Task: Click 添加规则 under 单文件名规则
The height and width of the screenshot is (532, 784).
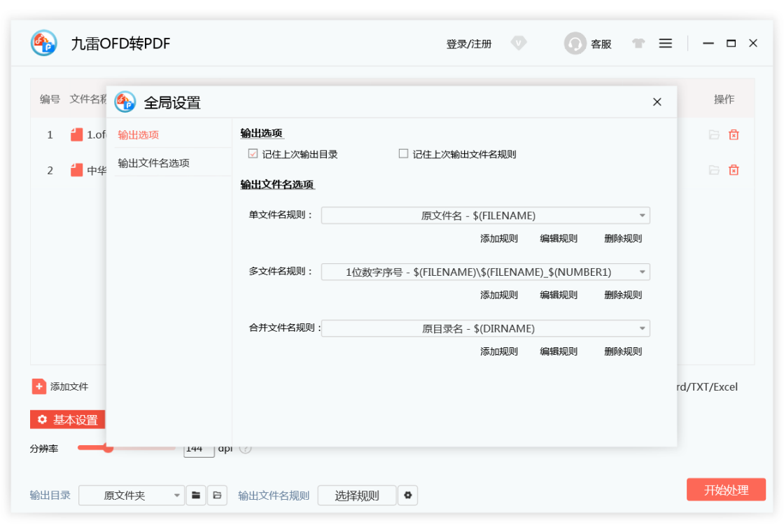Action: pyautogui.click(x=499, y=239)
